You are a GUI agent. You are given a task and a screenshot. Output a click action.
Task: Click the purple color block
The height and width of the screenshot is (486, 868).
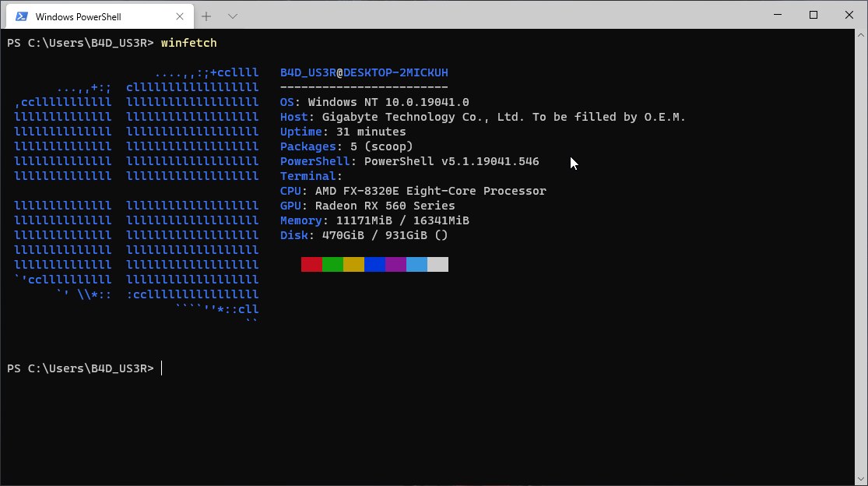point(395,265)
